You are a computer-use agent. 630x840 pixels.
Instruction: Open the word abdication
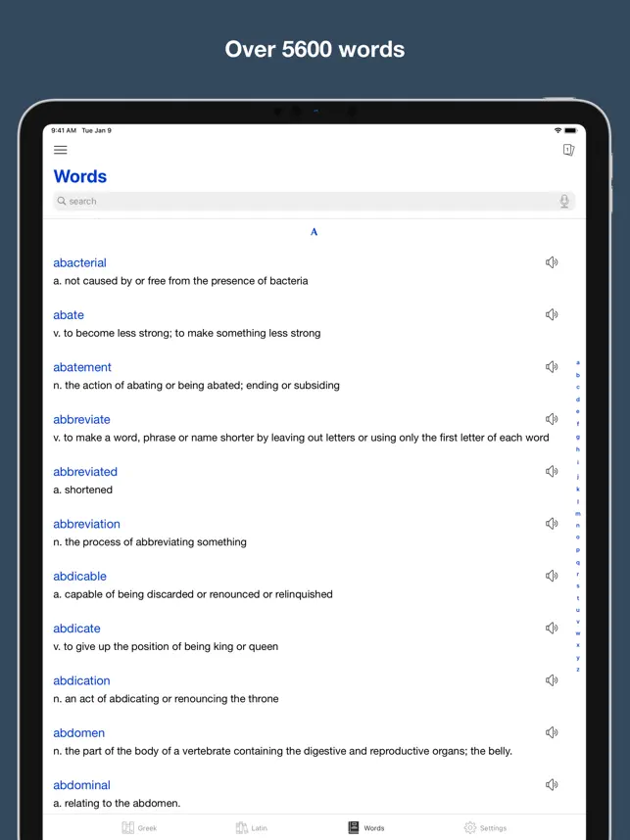pos(81,680)
